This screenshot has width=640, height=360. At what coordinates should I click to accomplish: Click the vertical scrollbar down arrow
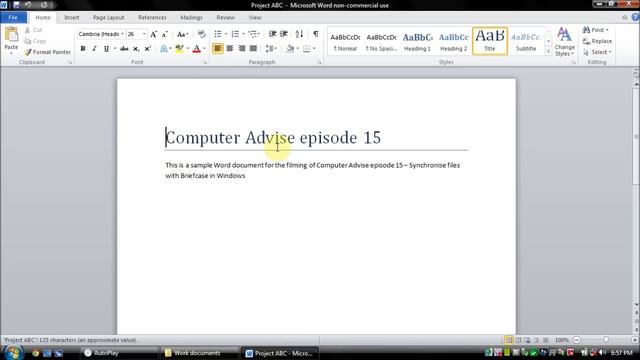[x=636, y=305]
